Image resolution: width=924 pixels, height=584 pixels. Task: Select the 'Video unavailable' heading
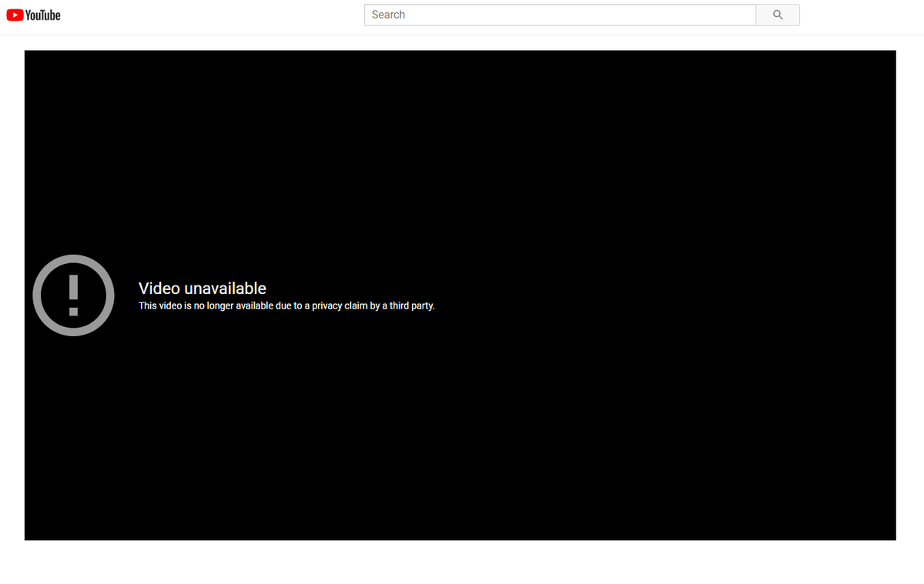click(203, 289)
